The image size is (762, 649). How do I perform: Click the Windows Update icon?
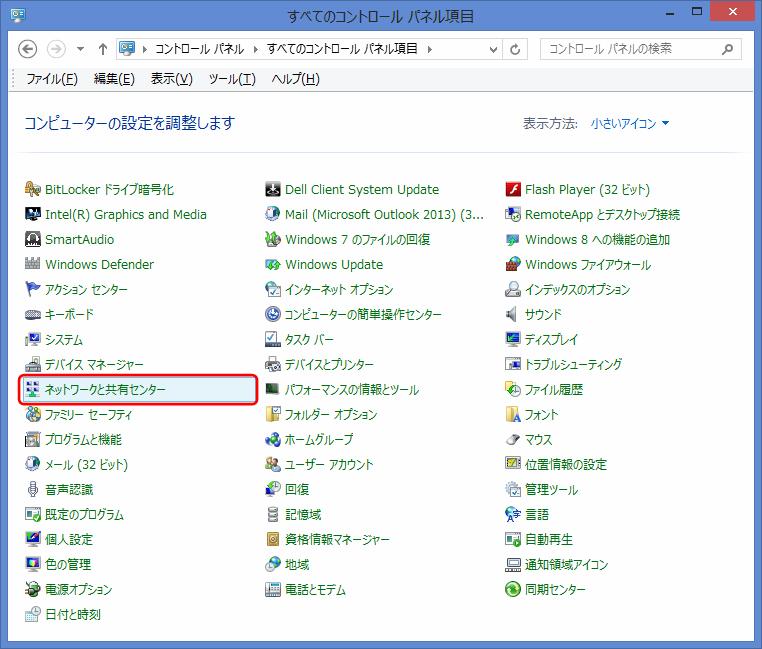[273, 264]
